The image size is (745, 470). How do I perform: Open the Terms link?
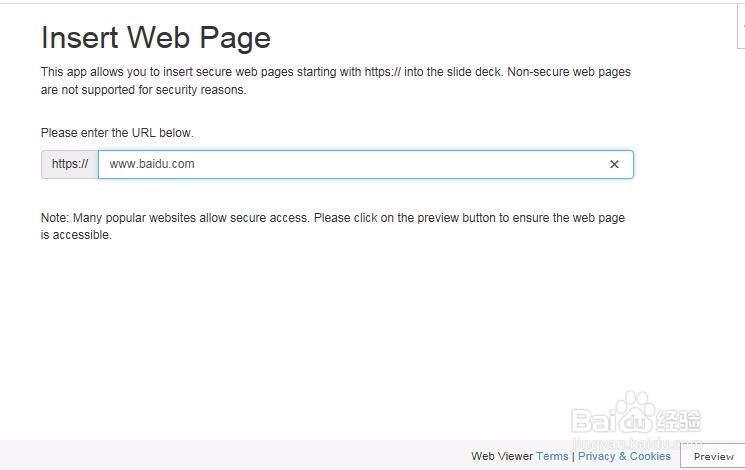(x=552, y=456)
